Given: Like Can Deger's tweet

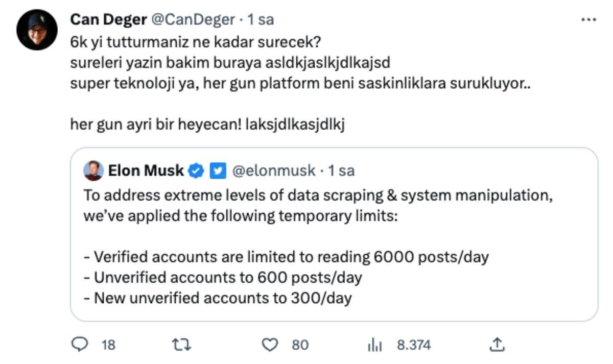Looking at the screenshot, I should click(x=271, y=345).
